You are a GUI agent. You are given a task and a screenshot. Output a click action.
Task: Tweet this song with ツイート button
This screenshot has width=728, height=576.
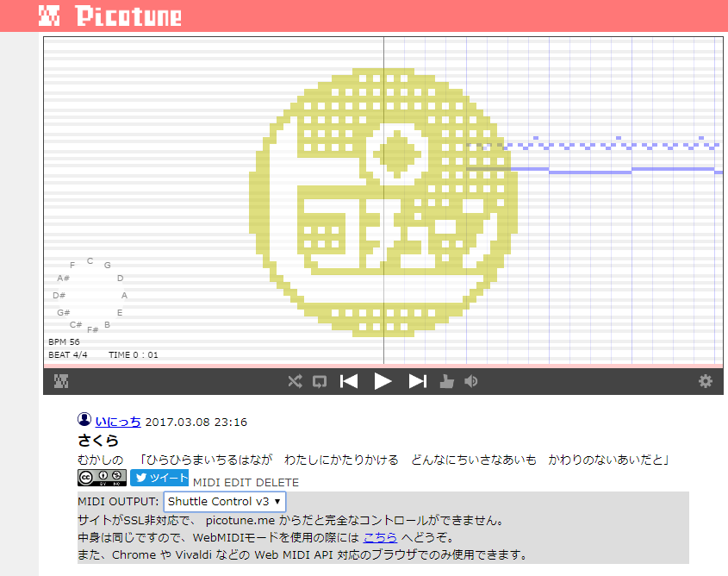click(159, 478)
